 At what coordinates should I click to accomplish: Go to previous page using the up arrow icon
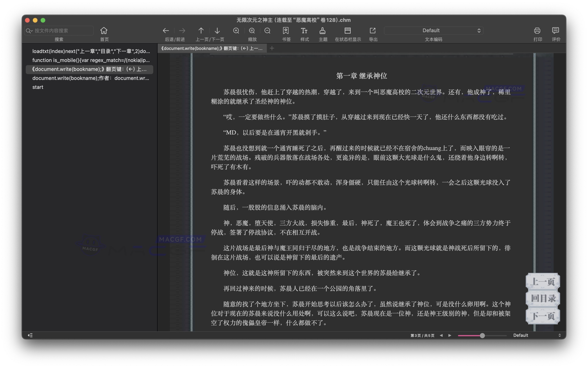point(201,31)
